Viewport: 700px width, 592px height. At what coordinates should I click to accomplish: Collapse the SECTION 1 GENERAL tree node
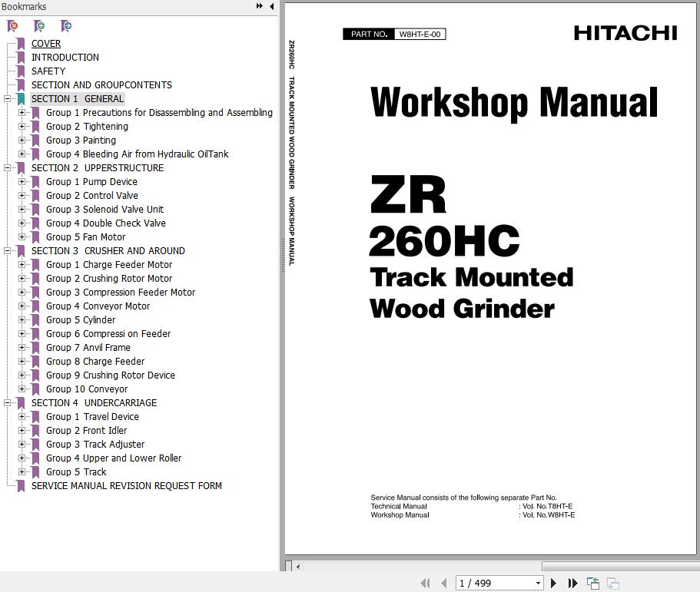pyautogui.click(x=8, y=99)
